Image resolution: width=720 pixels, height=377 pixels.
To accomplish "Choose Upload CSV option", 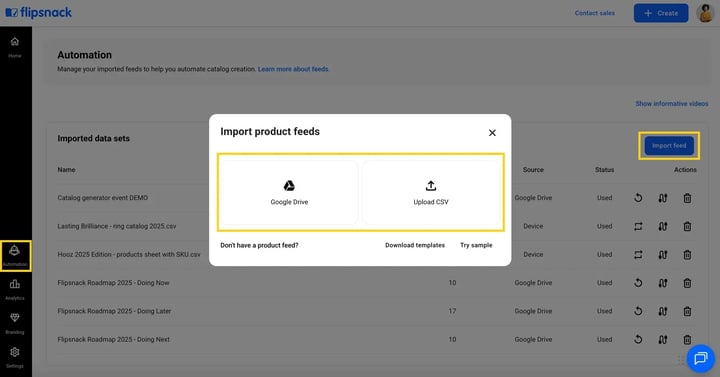I will click(x=431, y=192).
